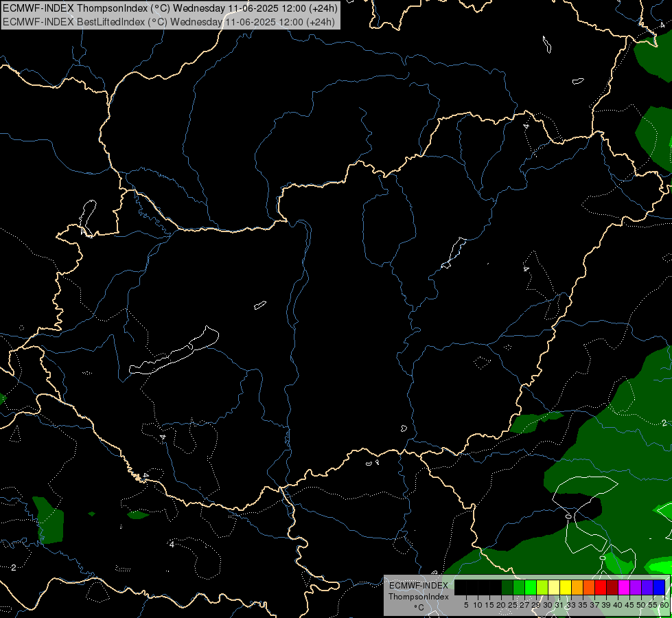This screenshot has height=618, width=672.
Task: Click the legend scale value '55'
Action: click(x=653, y=605)
